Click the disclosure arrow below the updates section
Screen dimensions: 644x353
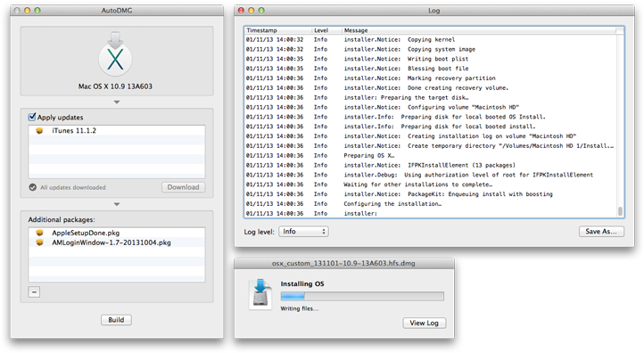(x=117, y=204)
